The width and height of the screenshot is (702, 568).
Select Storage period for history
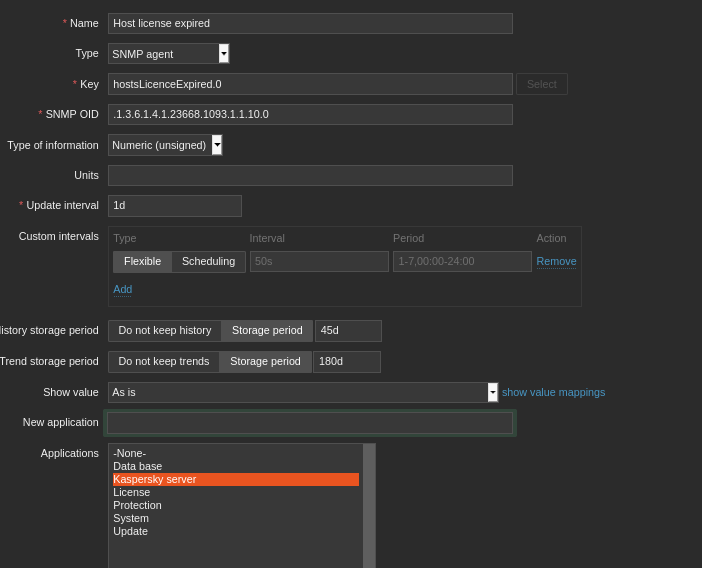[x=267, y=331]
